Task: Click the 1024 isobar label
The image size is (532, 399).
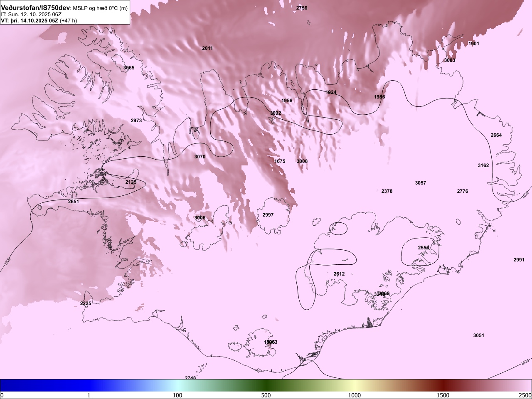Action: coord(525,362)
